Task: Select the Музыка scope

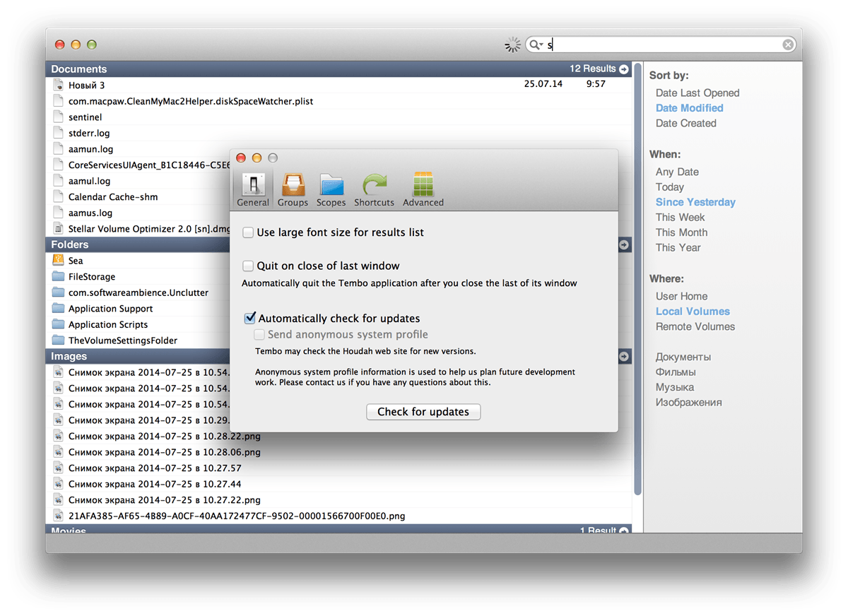Action: tap(675, 388)
